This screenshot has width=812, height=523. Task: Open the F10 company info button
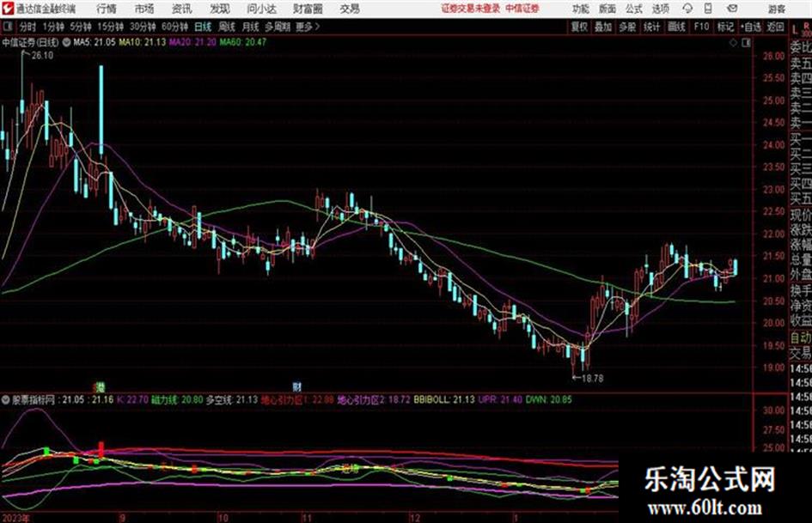[x=702, y=27]
